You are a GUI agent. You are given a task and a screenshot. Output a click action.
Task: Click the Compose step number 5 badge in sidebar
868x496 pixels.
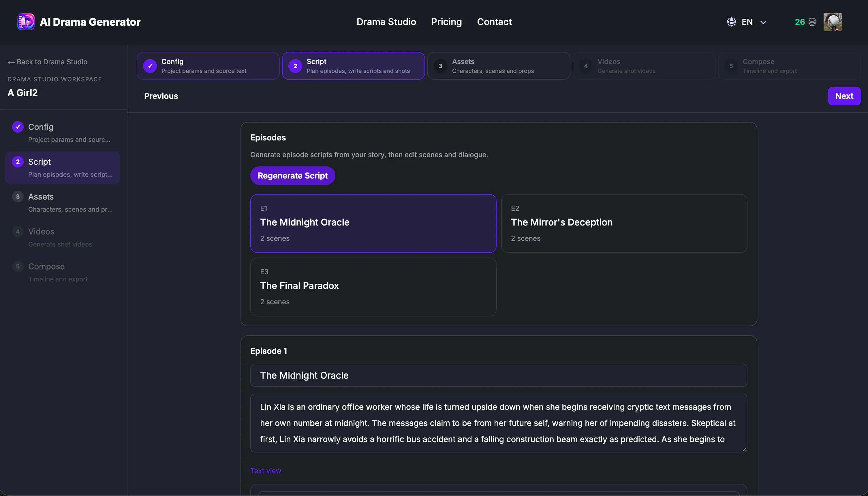click(x=18, y=266)
